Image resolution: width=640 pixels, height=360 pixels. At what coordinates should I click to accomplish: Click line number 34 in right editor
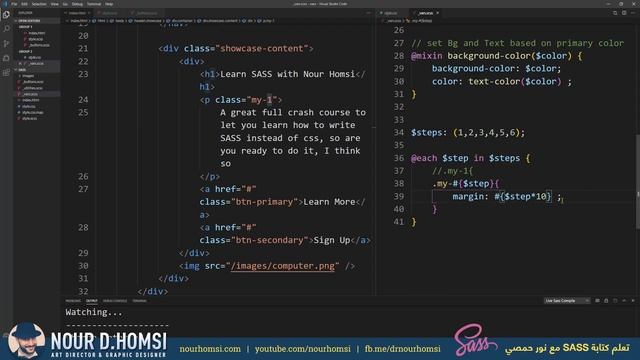pyautogui.click(x=399, y=132)
